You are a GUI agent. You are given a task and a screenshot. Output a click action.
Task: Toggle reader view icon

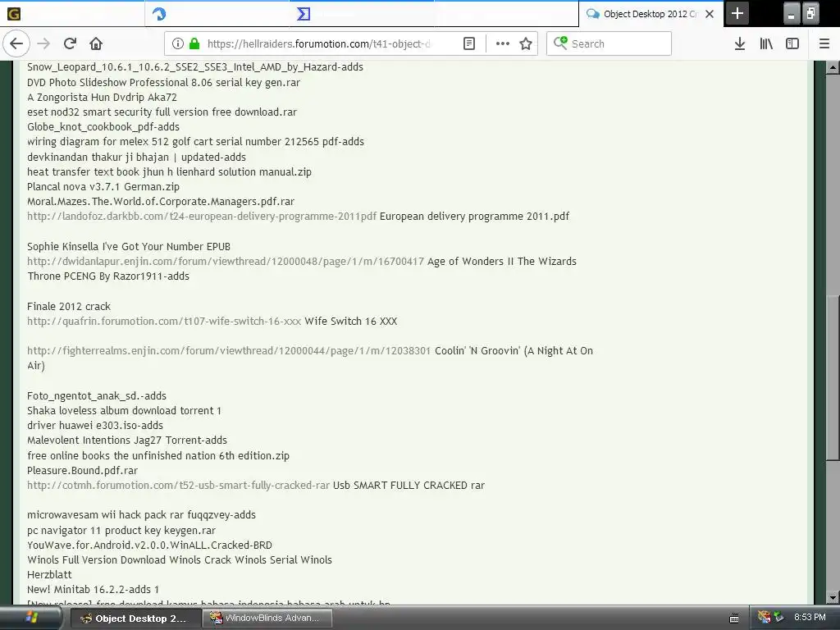[x=468, y=44]
